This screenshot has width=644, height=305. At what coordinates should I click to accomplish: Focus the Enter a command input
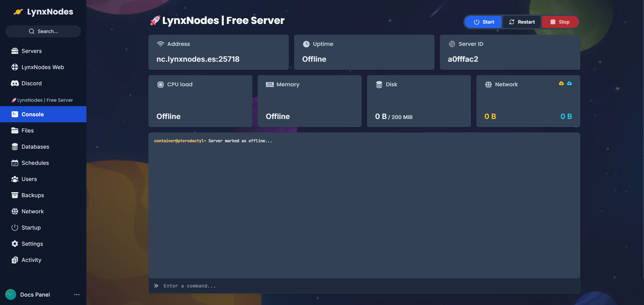[x=364, y=286]
